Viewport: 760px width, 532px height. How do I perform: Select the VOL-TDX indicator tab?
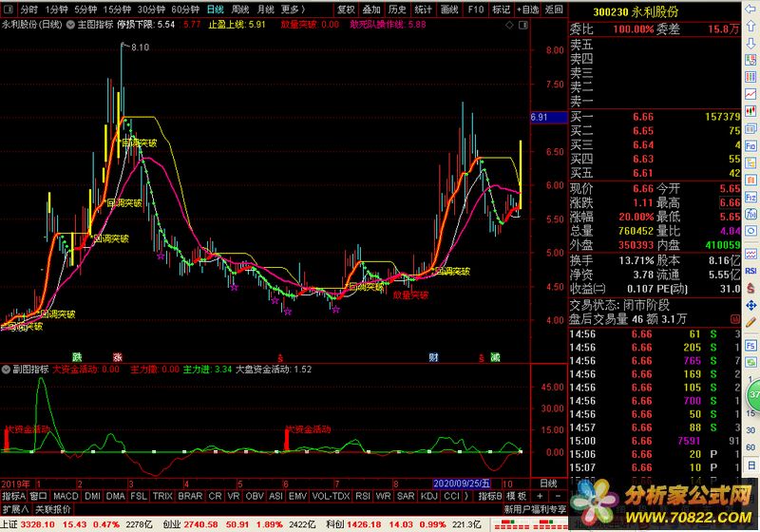[331, 496]
